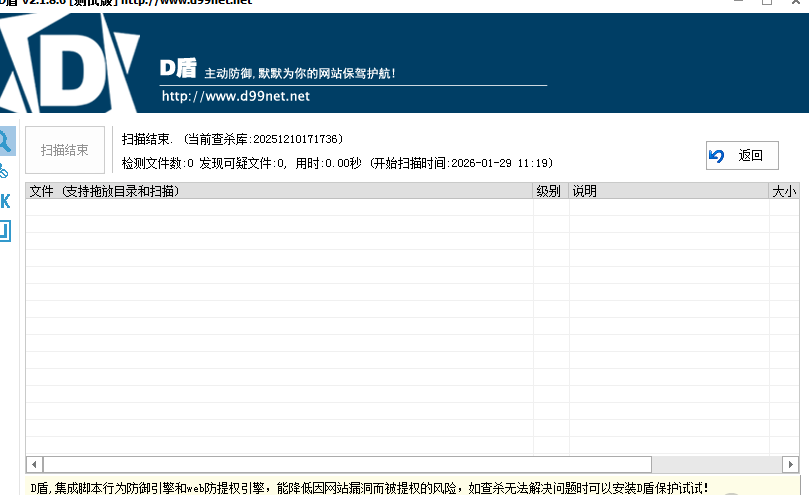The width and height of the screenshot is (812, 495).
Task: Sort results by the 级别 column header
Action: [549, 191]
